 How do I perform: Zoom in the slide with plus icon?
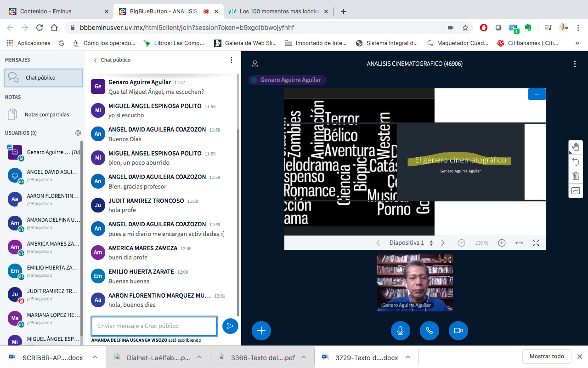502,243
